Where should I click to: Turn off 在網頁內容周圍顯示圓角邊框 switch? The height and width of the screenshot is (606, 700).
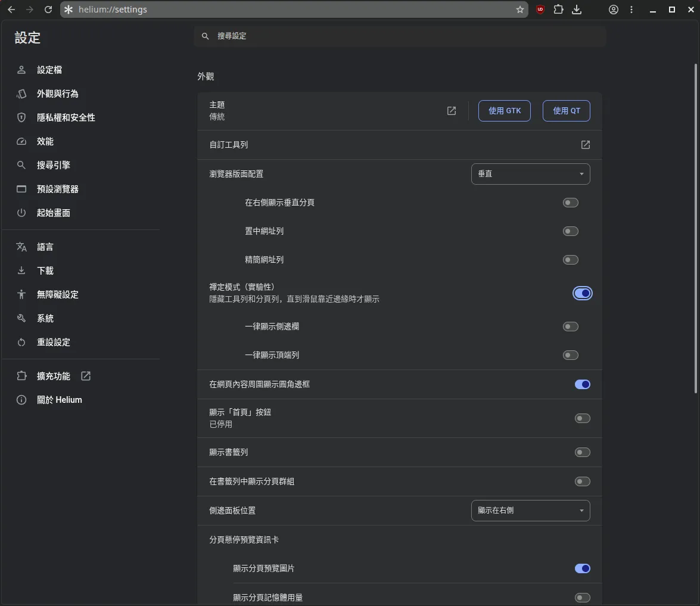pos(582,384)
